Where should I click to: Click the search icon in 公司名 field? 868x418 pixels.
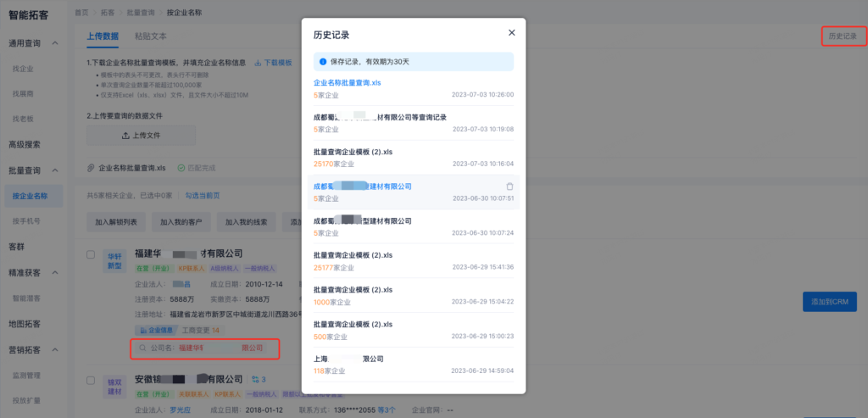[142, 348]
